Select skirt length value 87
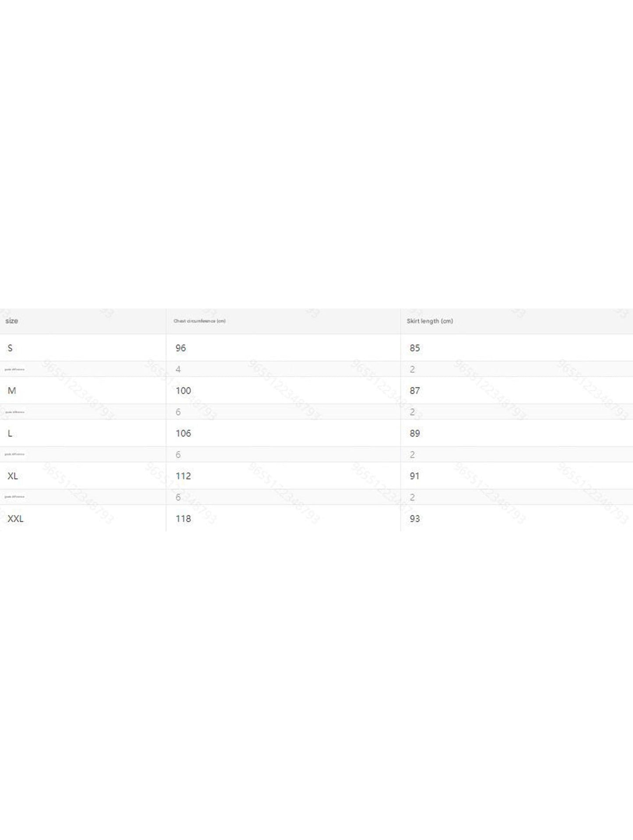This screenshot has width=633, height=840. pyautogui.click(x=414, y=390)
